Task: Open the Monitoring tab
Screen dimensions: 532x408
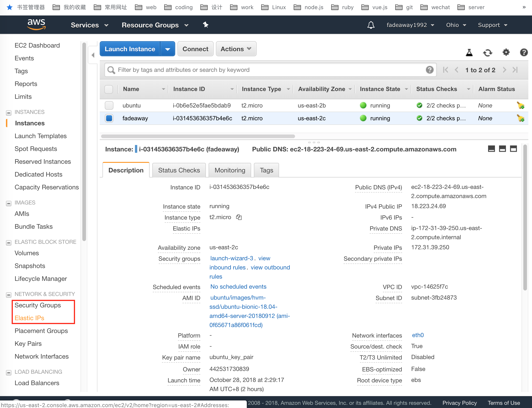Action: coord(230,170)
